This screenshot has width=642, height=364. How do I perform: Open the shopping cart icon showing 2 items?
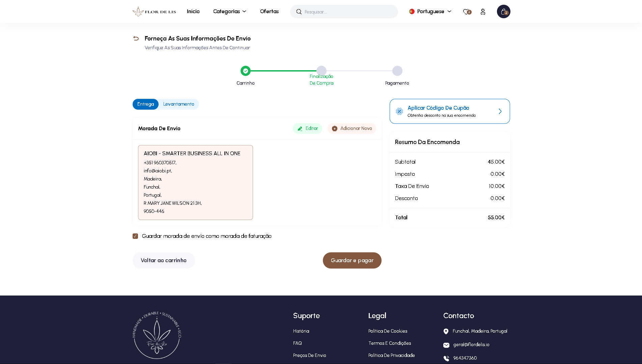coord(503,11)
